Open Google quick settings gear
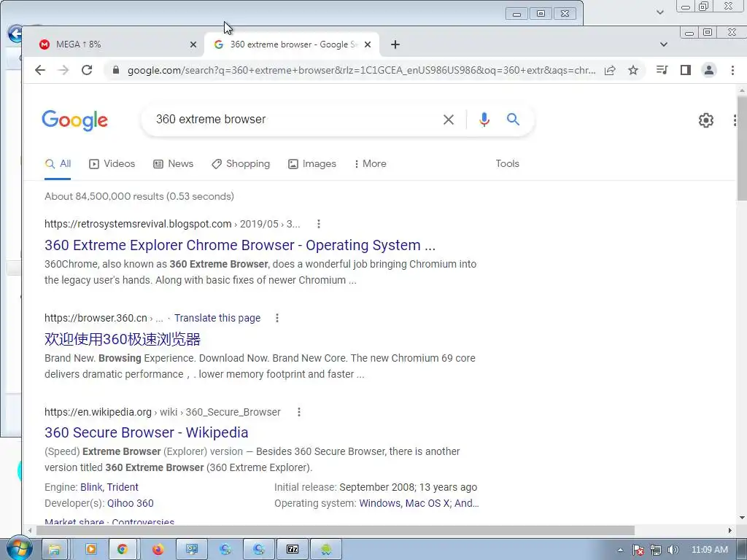Image resolution: width=747 pixels, height=560 pixels. tap(706, 120)
